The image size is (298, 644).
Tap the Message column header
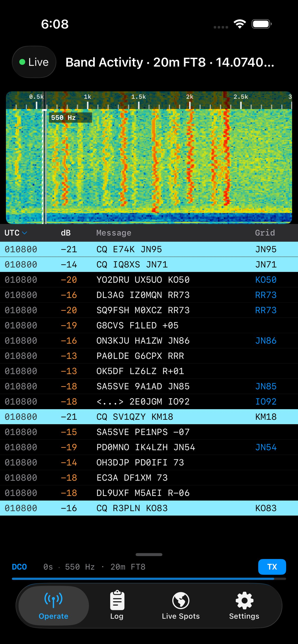[x=114, y=233]
